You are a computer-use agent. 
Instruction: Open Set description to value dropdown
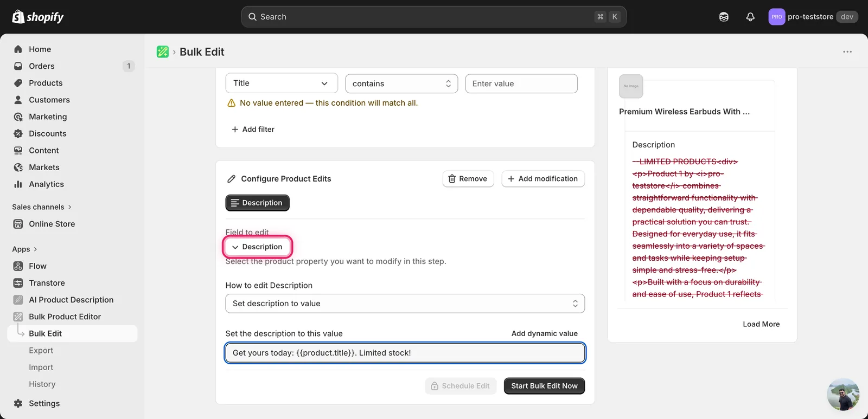click(x=405, y=304)
